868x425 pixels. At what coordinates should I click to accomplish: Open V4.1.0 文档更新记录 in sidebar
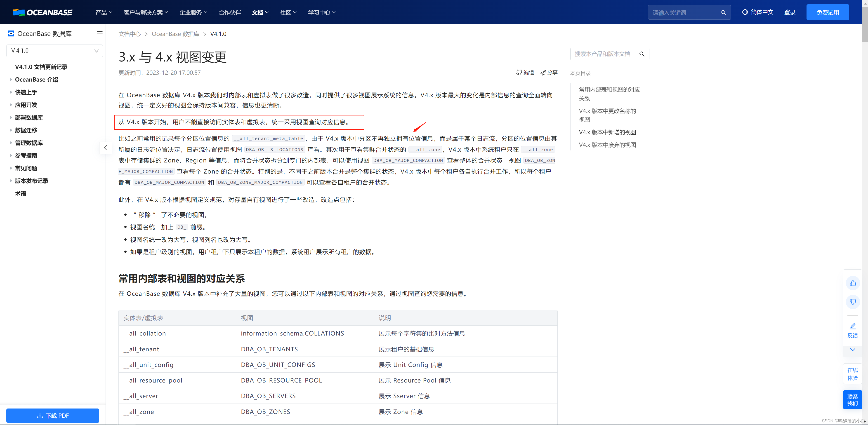tap(41, 67)
